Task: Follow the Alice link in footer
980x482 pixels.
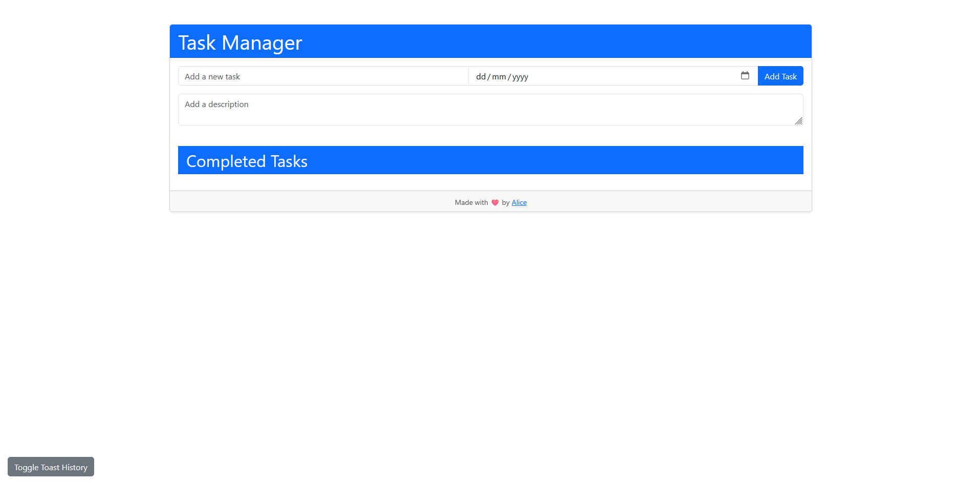Action: [x=519, y=203]
